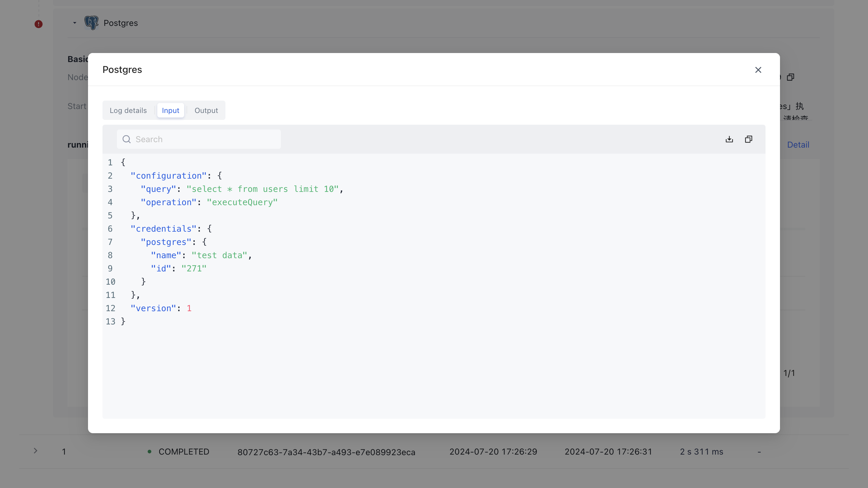Copy the input JSON to clipboard
The width and height of the screenshot is (868, 488).
click(748, 139)
